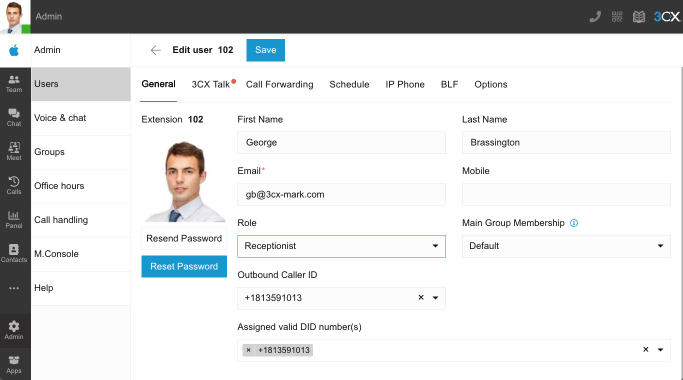
Task: Click Reset Password button
Action: pyautogui.click(x=184, y=266)
